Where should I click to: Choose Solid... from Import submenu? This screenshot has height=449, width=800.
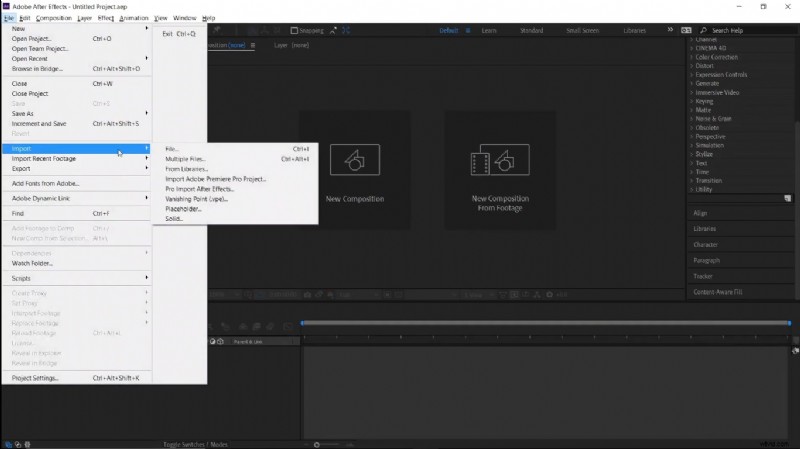235,218
